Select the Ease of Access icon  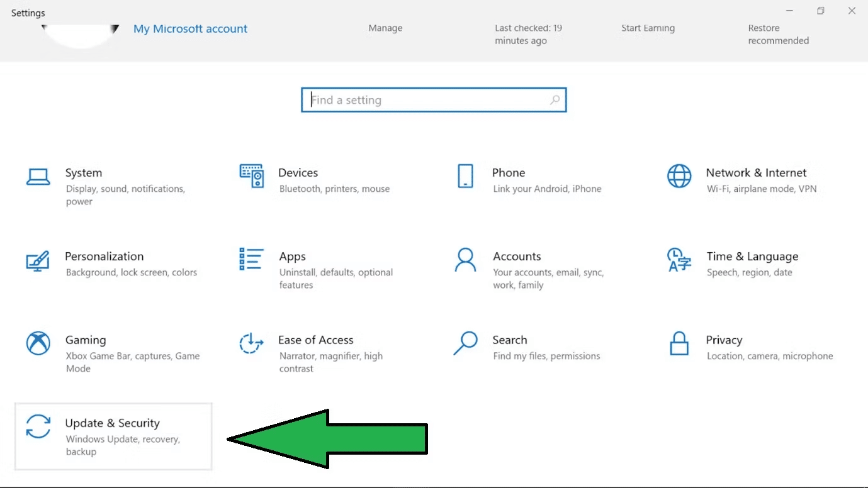251,343
